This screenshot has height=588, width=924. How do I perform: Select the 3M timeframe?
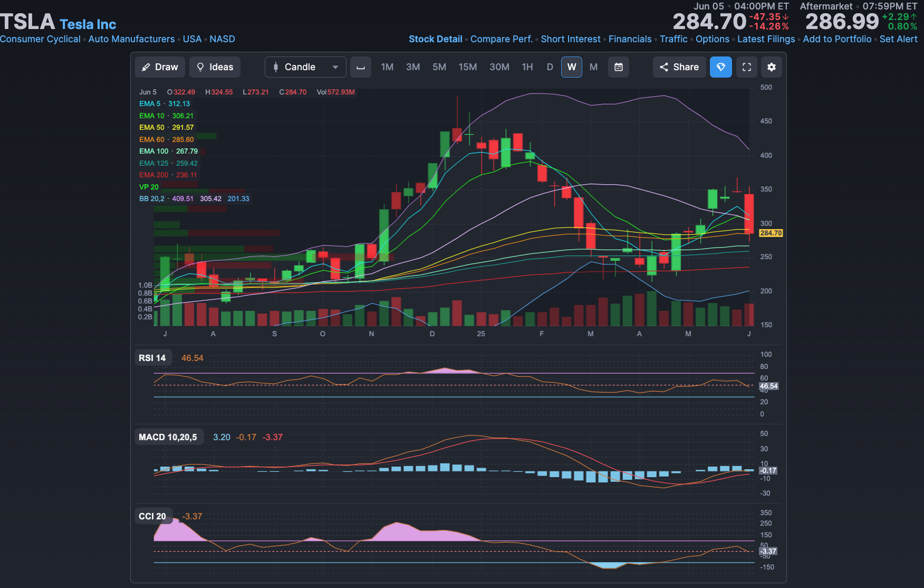(413, 67)
